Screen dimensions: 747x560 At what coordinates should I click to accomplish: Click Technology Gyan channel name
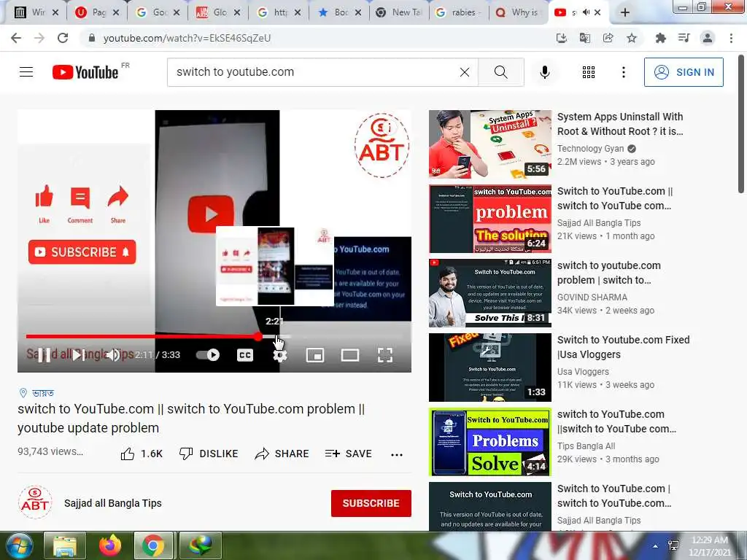590,149
